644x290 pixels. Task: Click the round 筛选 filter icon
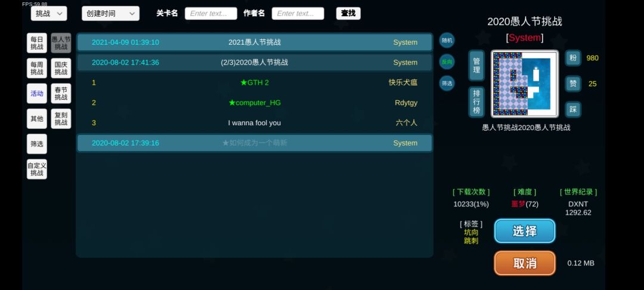click(x=447, y=84)
